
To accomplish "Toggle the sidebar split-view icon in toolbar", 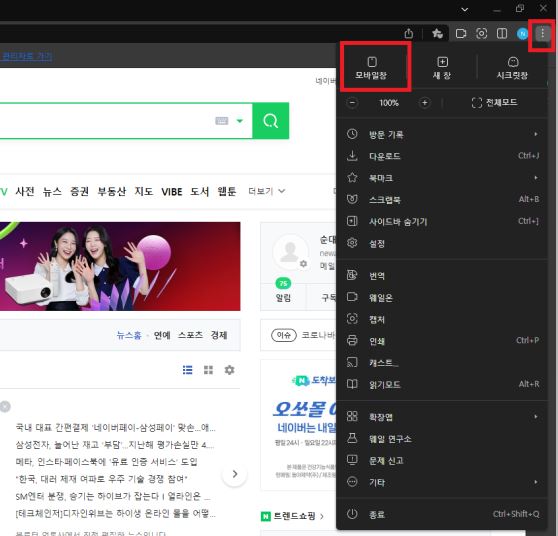I will [502, 34].
